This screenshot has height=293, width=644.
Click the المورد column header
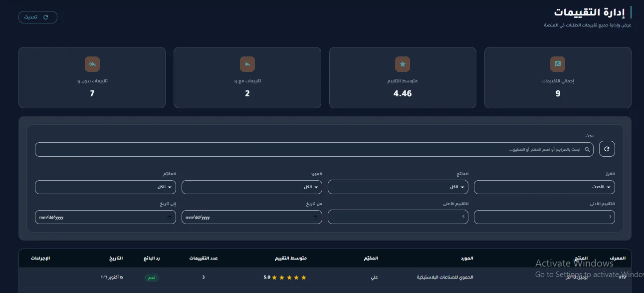click(466, 258)
